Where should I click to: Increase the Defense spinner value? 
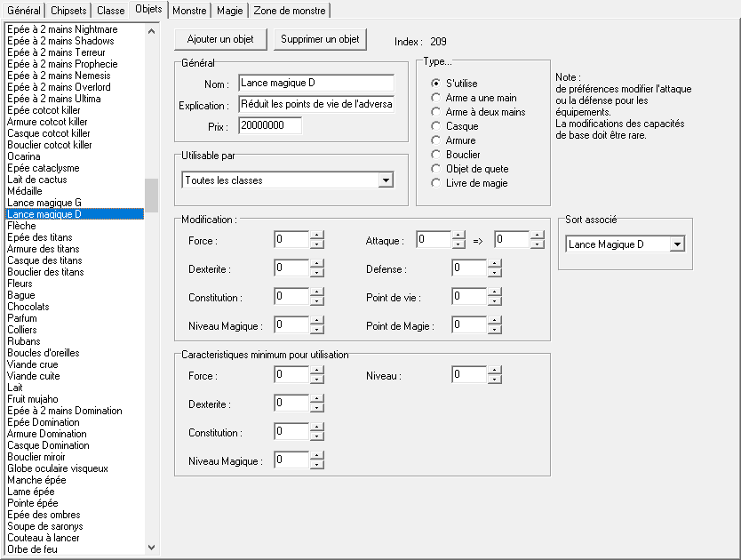coord(495,264)
